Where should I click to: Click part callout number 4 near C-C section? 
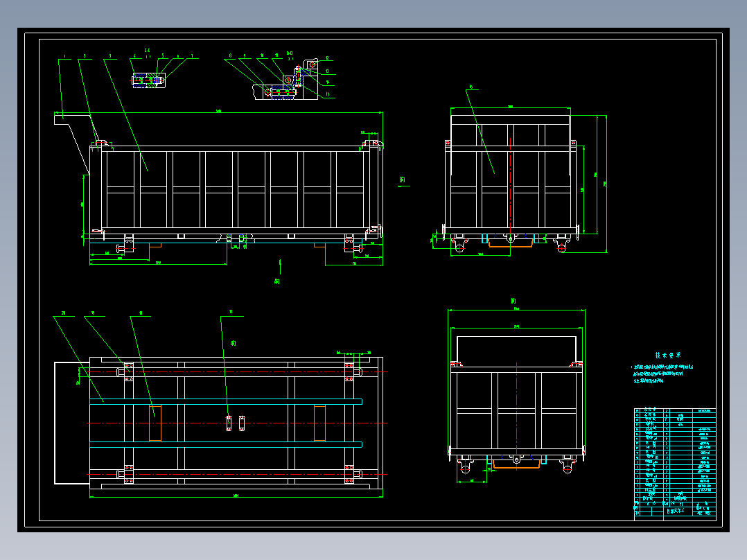(134, 56)
